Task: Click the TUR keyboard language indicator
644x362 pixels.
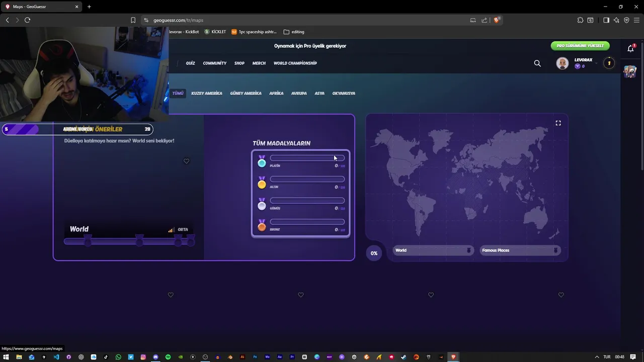Action: [x=607, y=357]
